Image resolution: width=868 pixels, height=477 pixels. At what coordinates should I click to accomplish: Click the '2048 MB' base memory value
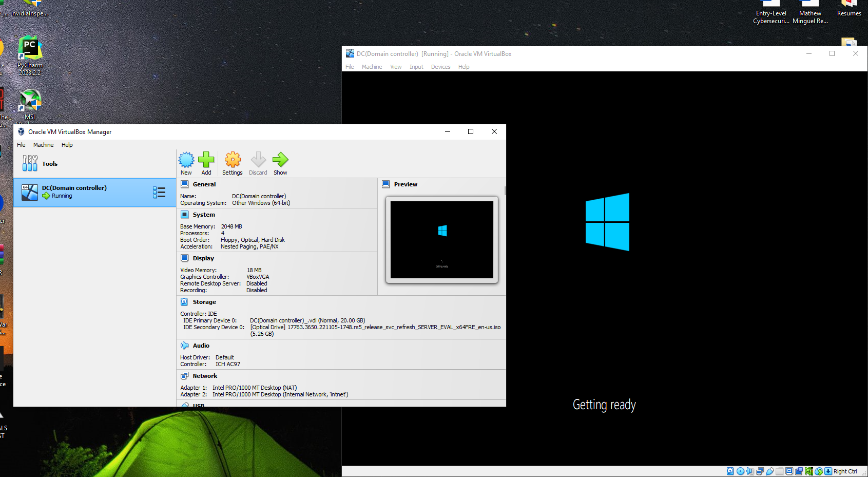tap(231, 226)
